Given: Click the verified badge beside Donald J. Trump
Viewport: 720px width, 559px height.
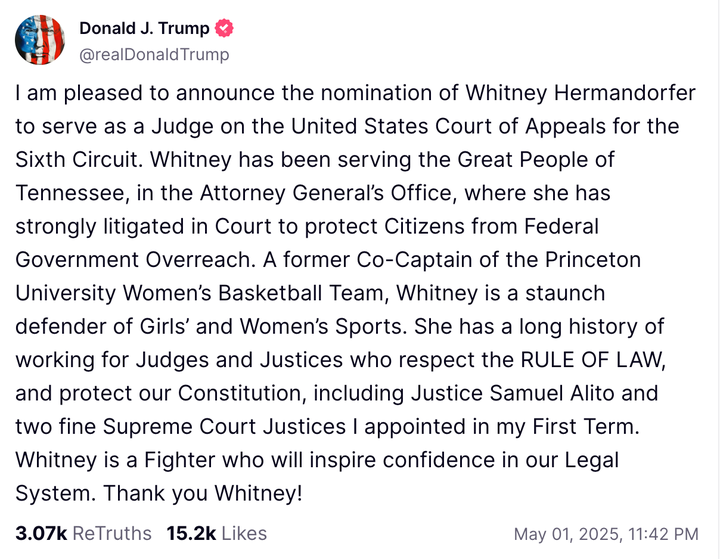Looking at the screenshot, I should 224,28.
